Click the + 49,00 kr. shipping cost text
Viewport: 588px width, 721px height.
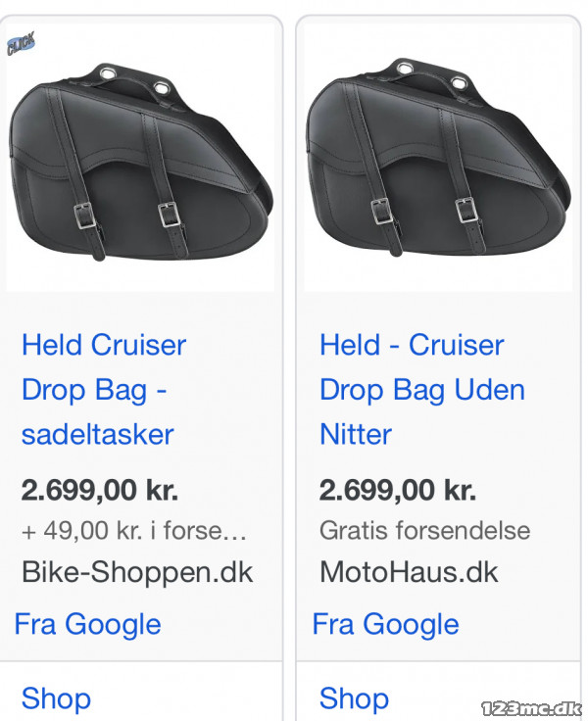(134, 531)
